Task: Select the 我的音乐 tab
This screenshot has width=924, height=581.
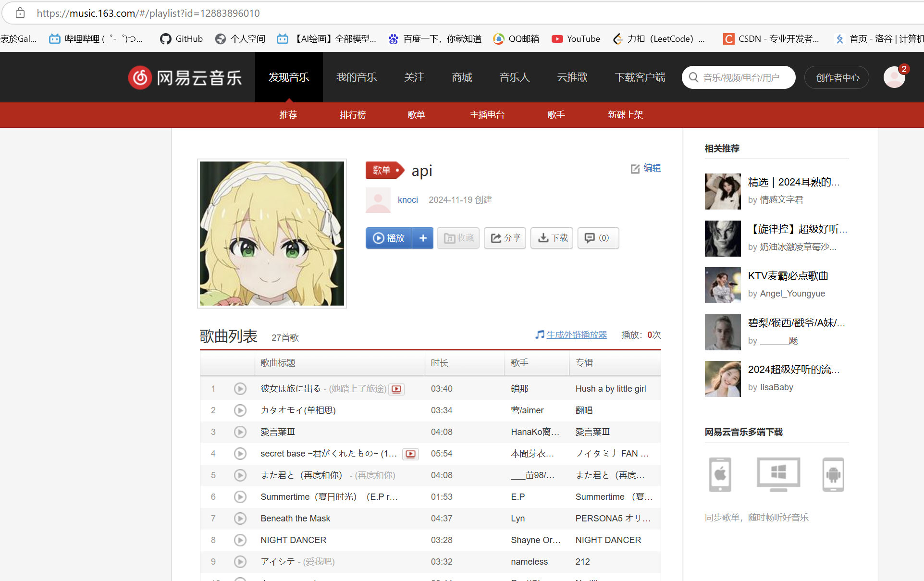Action: [x=357, y=77]
